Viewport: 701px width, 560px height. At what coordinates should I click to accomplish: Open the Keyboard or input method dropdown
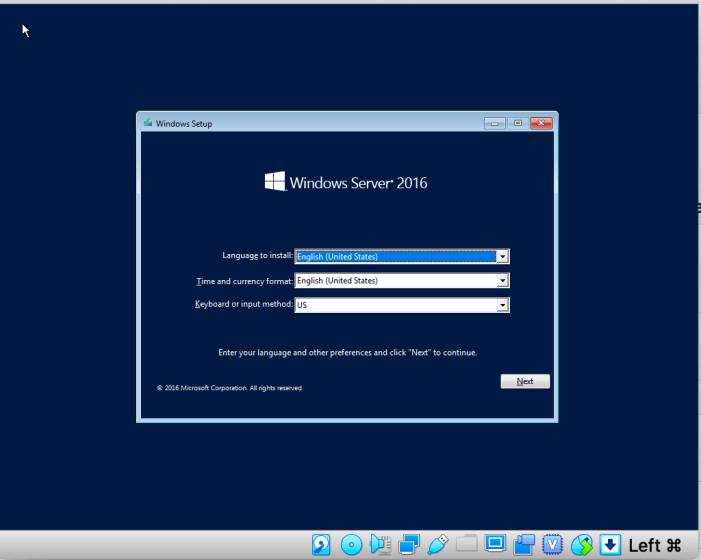tap(401, 305)
